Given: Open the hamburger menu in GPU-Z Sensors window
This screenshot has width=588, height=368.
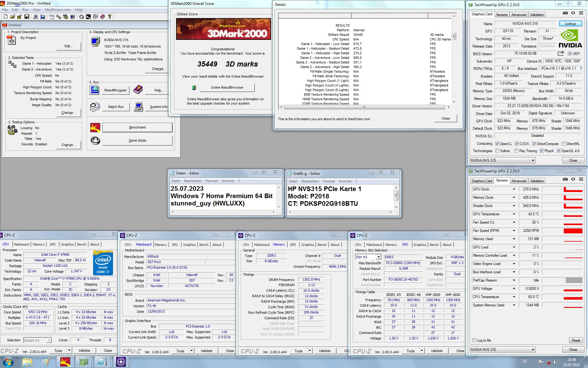Looking at the screenshot, I should [581, 179].
